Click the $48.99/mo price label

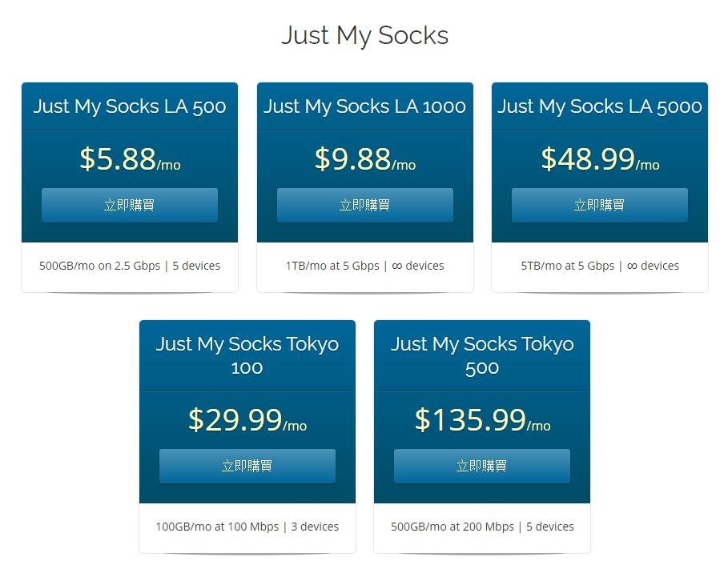(x=599, y=159)
